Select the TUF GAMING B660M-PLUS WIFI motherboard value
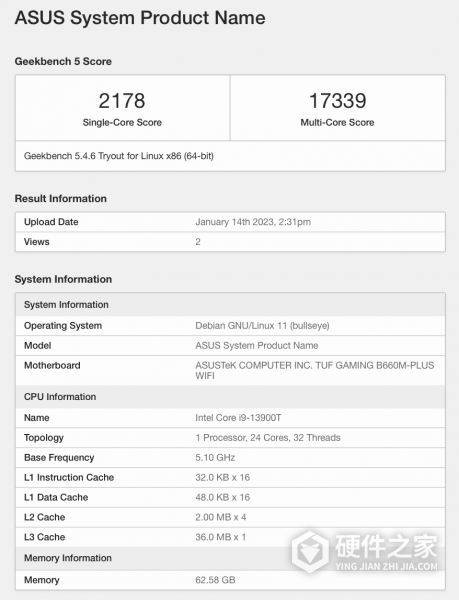 click(314, 370)
